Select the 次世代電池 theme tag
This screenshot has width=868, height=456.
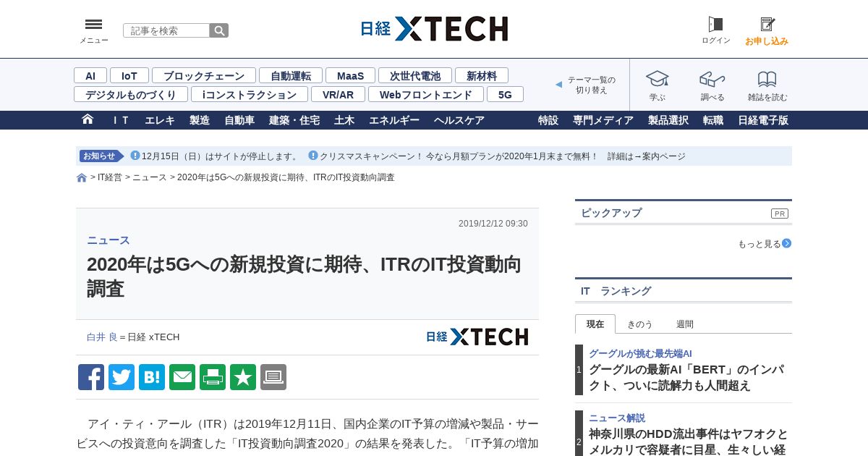(415, 75)
